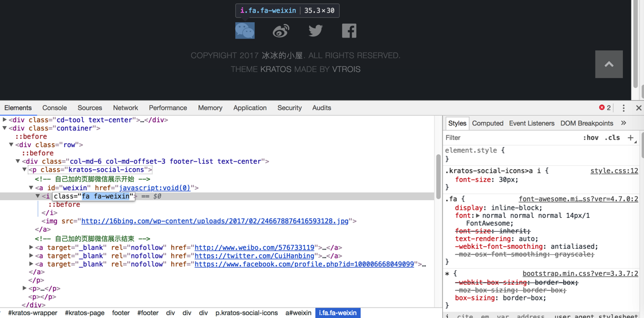Click the Facebook icon in footer
The image size is (644, 318).
tap(349, 31)
